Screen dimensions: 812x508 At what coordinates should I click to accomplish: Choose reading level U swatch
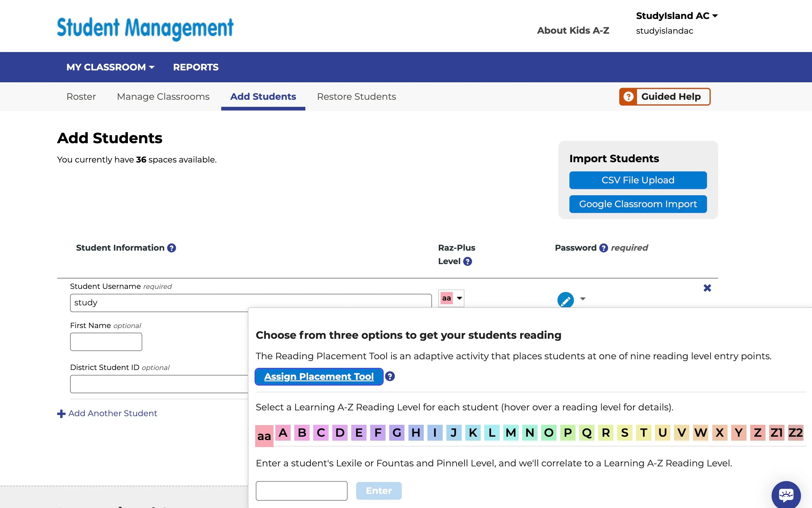point(663,432)
